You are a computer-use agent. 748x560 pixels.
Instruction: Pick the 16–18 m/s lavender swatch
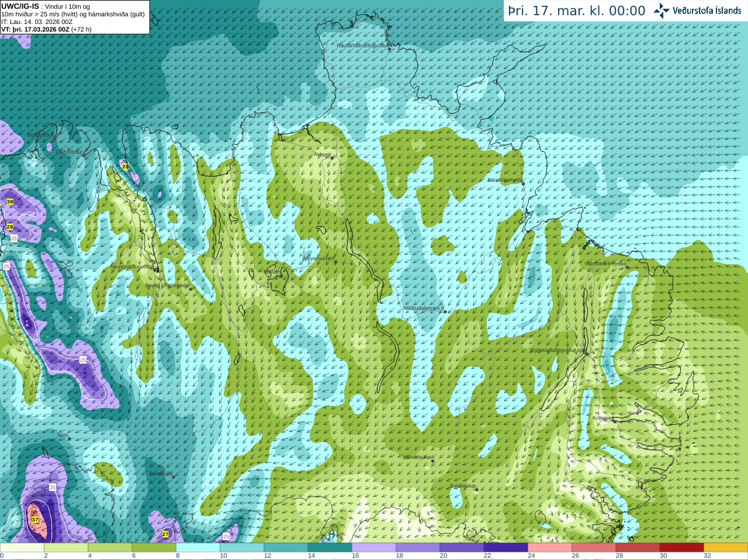pyautogui.click(x=374, y=548)
